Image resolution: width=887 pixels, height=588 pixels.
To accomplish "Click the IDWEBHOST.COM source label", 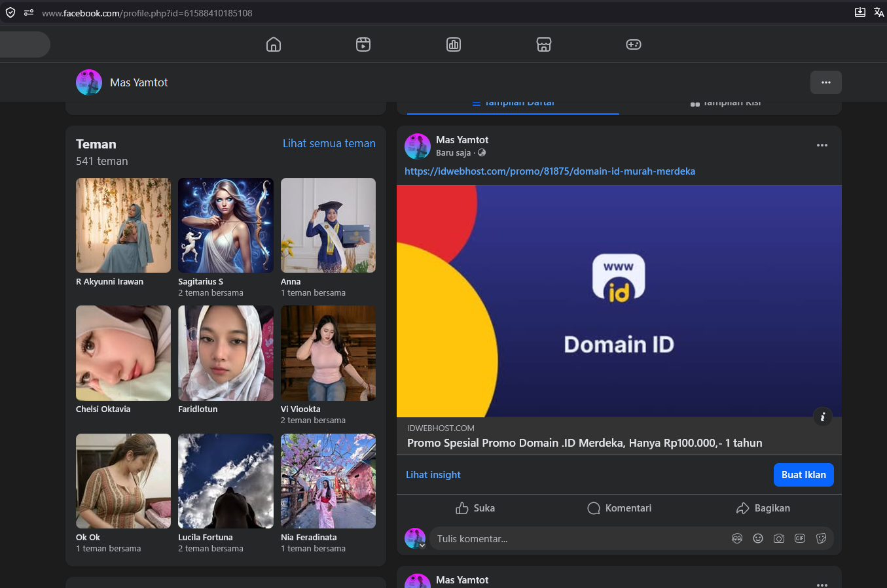I will click(x=441, y=428).
